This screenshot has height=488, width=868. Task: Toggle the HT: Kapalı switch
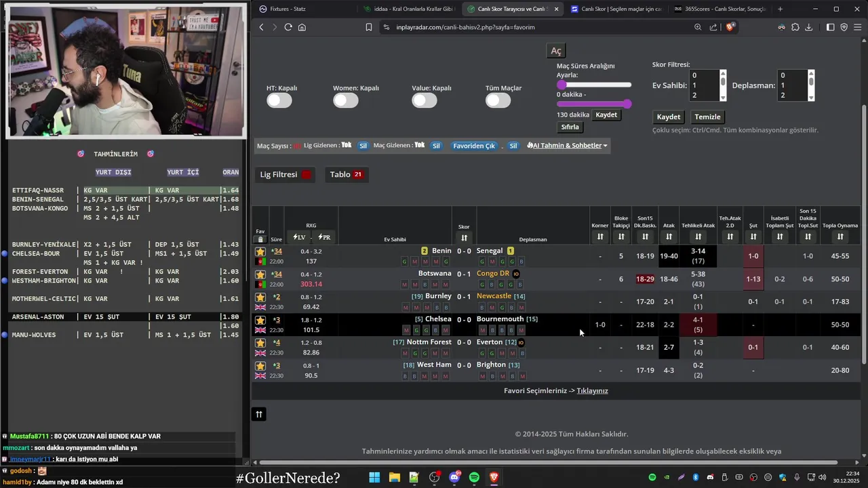pos(279,100)
